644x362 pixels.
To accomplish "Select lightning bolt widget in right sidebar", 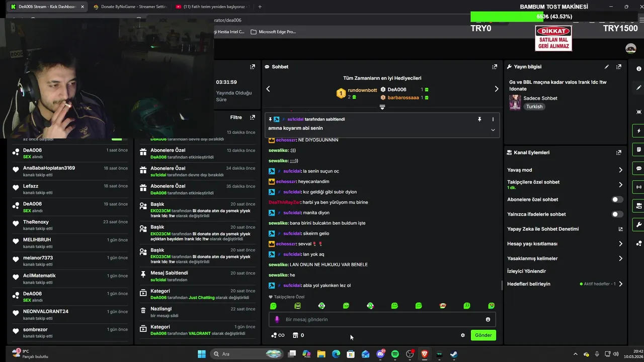I will (638, 131).
